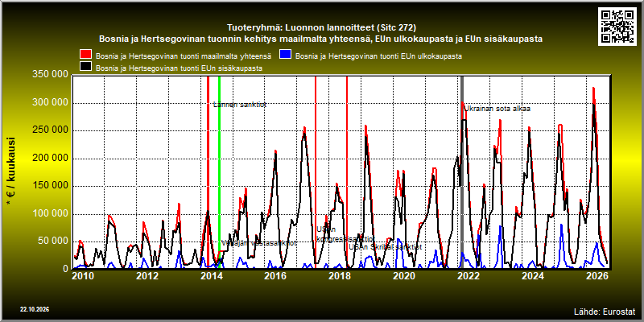The image size is (644, 322).
Task: Click chart title 'Tuoteryhmä: Luonnon lannoitteet (Sitc 272)'
Action: [321, 28]
